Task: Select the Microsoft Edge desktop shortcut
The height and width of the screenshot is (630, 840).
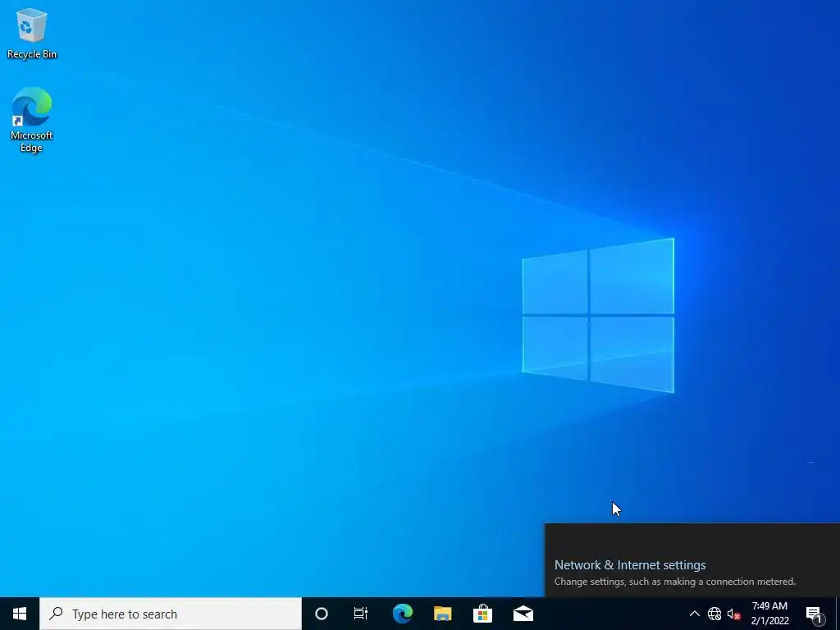Action: [x=32, y=120]
